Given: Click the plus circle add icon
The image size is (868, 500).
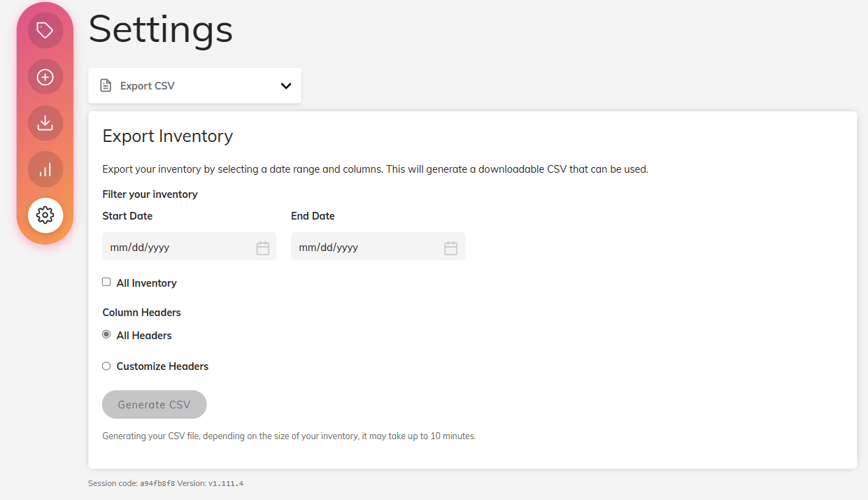Looking at the screenshot, I should tap(45, 77).
